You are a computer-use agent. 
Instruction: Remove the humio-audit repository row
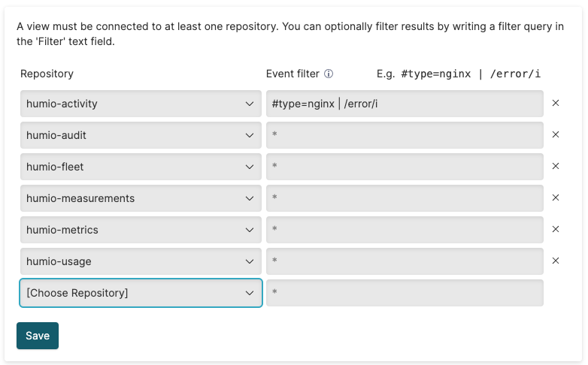[556, 135]
